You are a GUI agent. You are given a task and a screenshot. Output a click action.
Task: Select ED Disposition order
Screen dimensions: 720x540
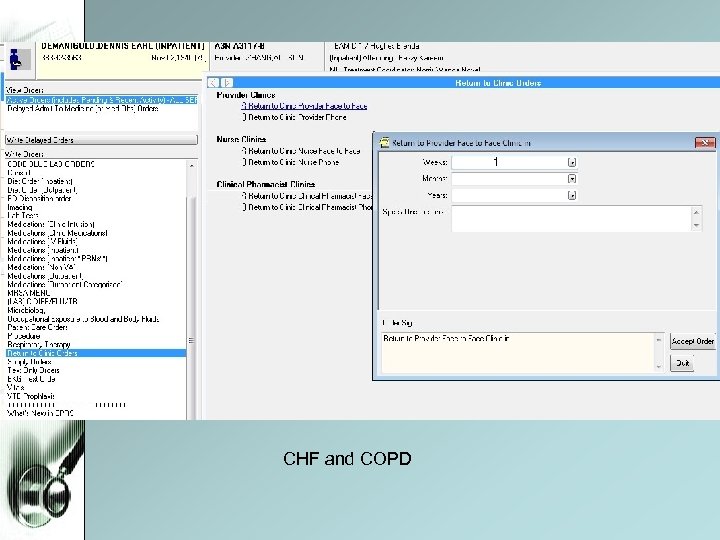click(x=39, y=198)
